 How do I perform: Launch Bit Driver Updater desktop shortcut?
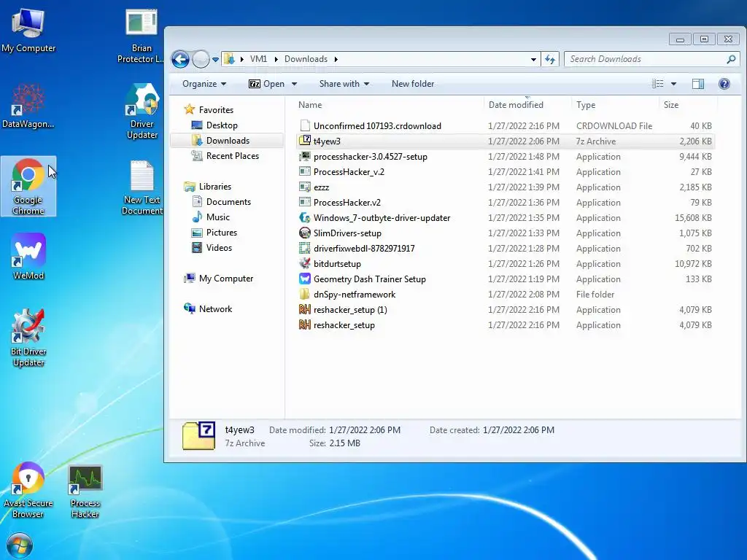point(28,338)
